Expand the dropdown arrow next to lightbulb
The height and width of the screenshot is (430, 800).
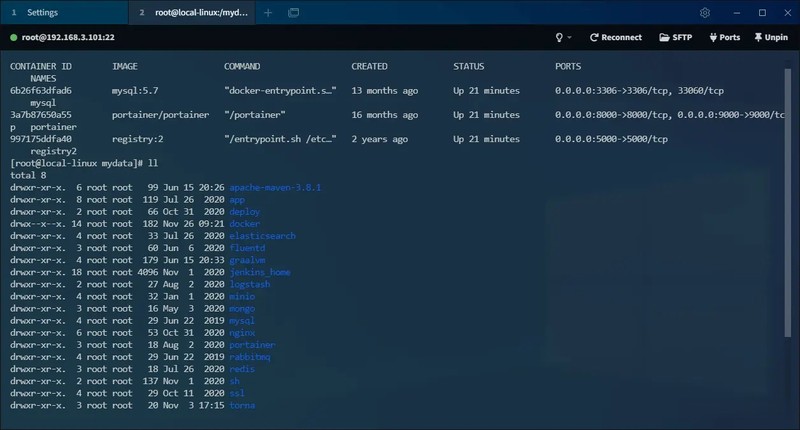pyautogui.click(x=569, y=37)
